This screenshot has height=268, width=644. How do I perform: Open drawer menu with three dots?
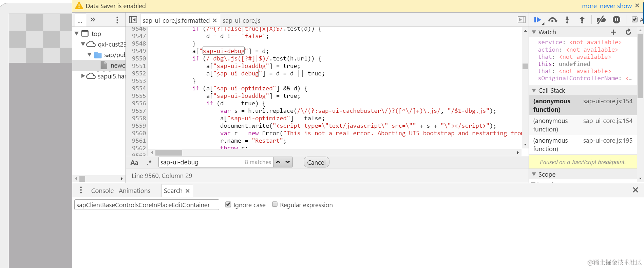(x=81, y=190)
